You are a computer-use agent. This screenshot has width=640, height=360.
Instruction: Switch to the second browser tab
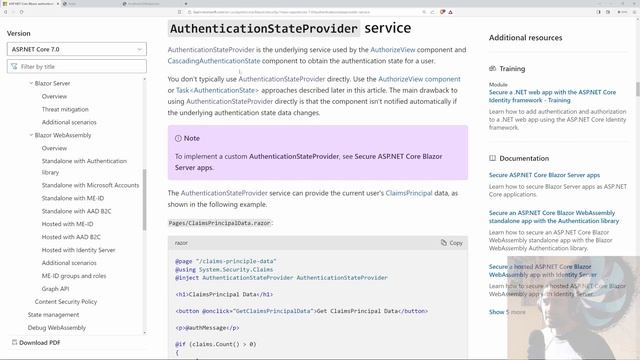coord(91,4)
